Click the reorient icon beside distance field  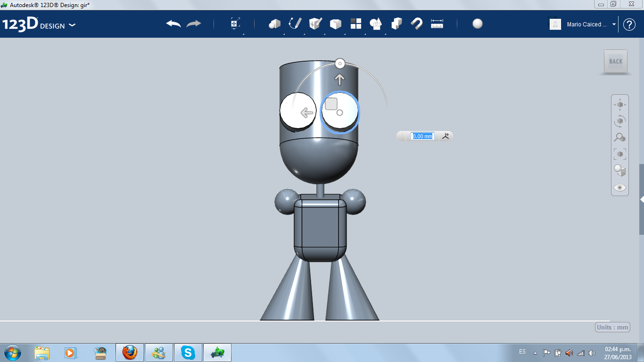pyautogui.click(x=446, y=136)
